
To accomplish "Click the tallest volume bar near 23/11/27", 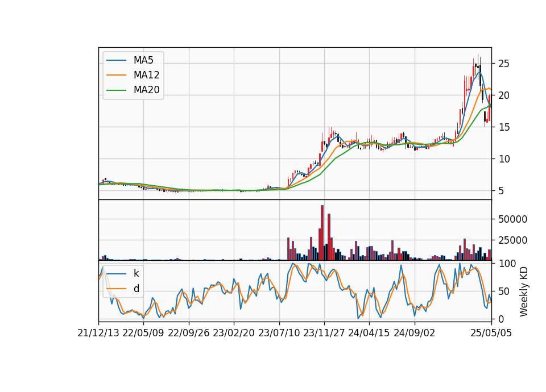I will (x=322, y=233).
